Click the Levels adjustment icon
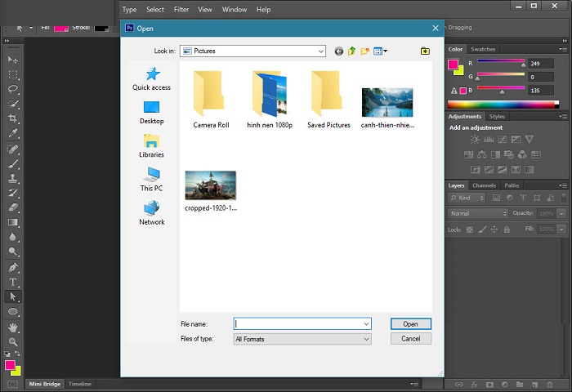This screenshot has width=572, height=392. tap(489, 140)
